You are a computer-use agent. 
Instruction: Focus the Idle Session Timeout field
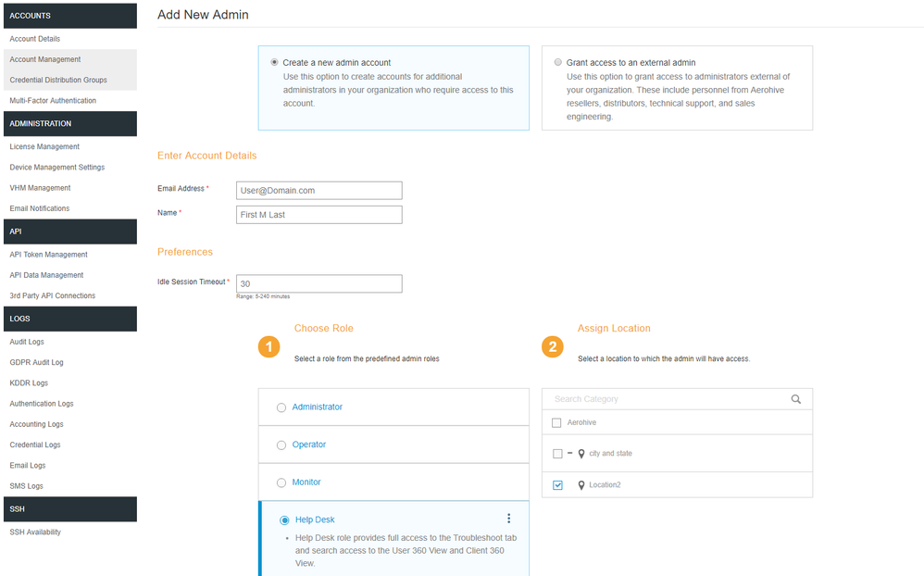click(318, 283)
